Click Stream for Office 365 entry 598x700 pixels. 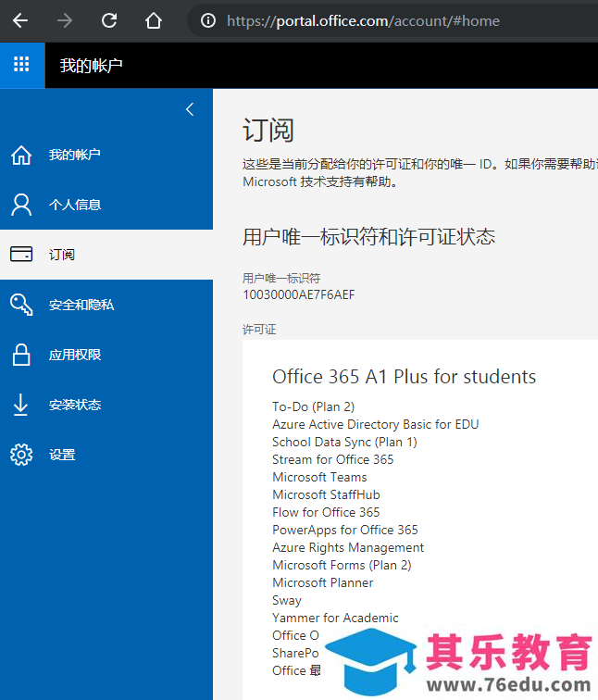(x=333, y=459)
